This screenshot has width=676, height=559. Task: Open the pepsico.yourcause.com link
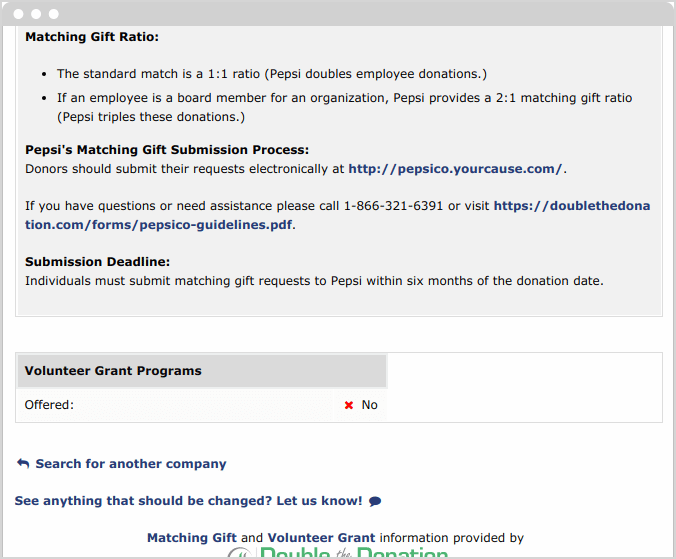click(x=455, y=169)
